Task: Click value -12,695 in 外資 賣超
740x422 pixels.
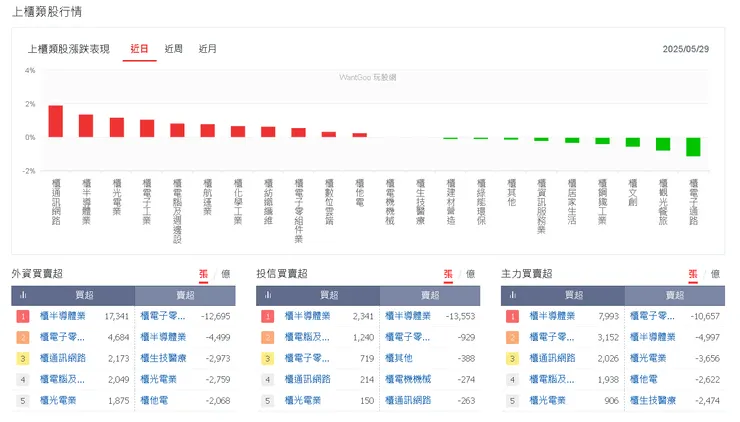Action: pos(216,316)
